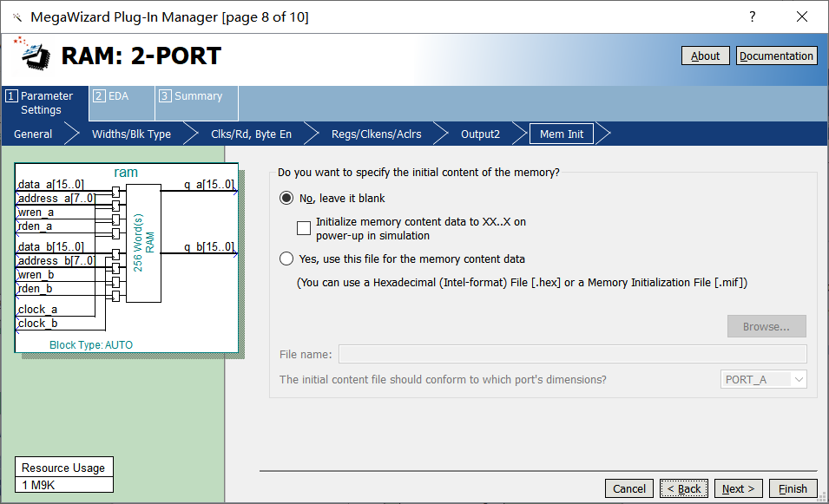Select 'Yes, use this file' radio button
Viewport: 829px width, 504px height.
point(286,259)
